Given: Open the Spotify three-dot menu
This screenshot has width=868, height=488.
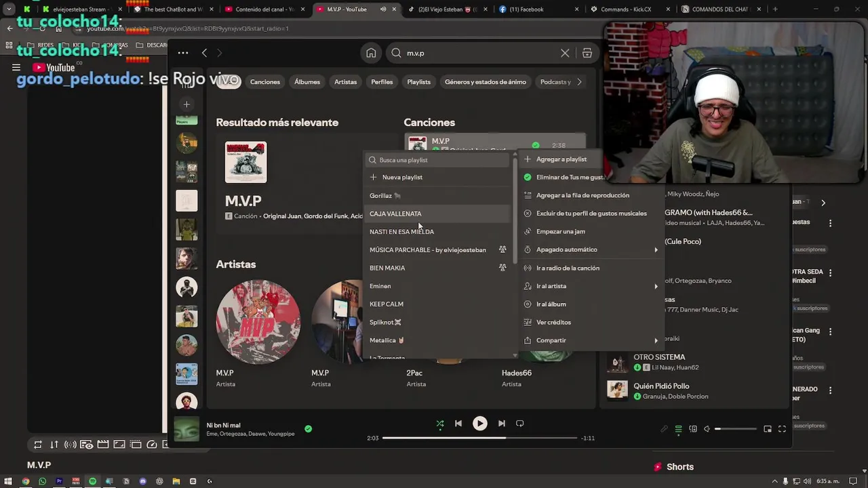Looking at the screenshot, I should [183, 53].
